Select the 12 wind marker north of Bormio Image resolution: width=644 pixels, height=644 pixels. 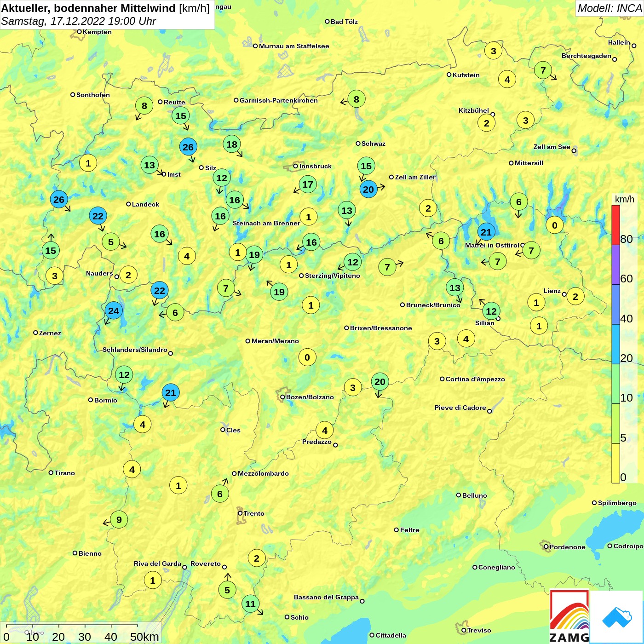[124, 375]
